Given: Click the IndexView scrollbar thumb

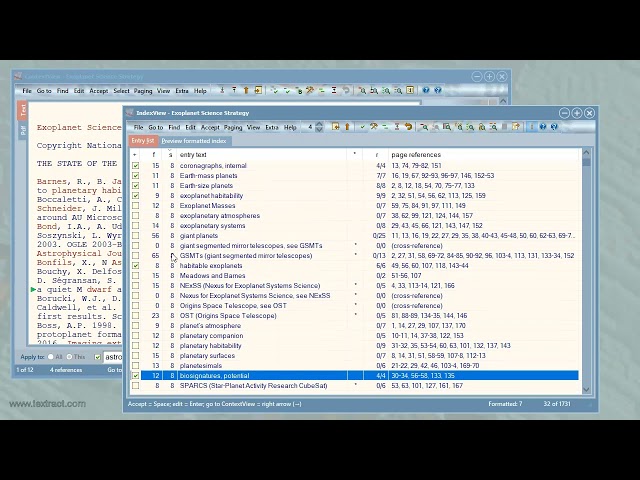Looking at the screenshot, I should pyautogui.click(x=587, y=162).
